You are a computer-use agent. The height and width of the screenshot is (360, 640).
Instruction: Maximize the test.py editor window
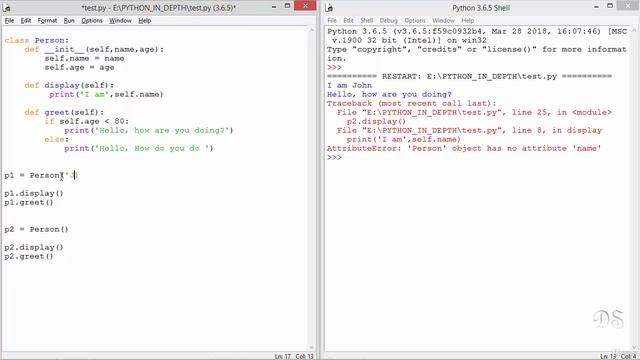(287, 6)
